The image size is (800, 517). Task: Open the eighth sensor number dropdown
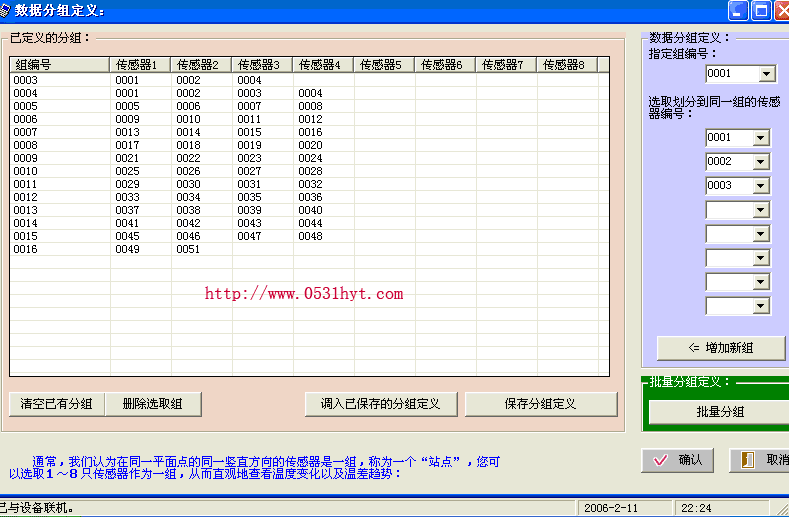point(760,306)
